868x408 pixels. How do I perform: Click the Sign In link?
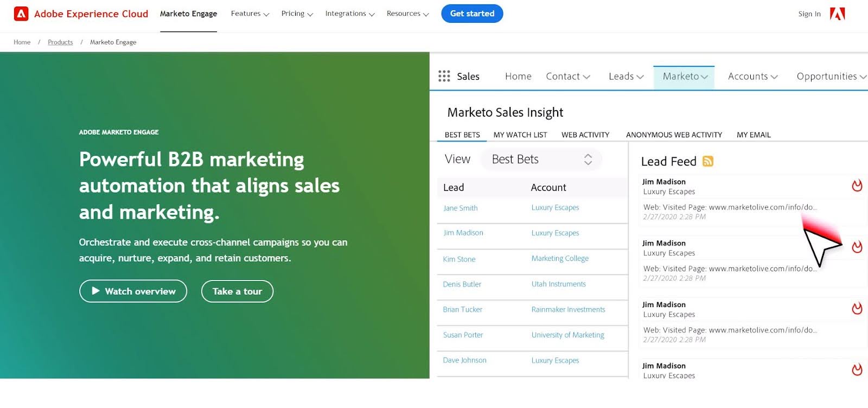(x=809, y=14)
